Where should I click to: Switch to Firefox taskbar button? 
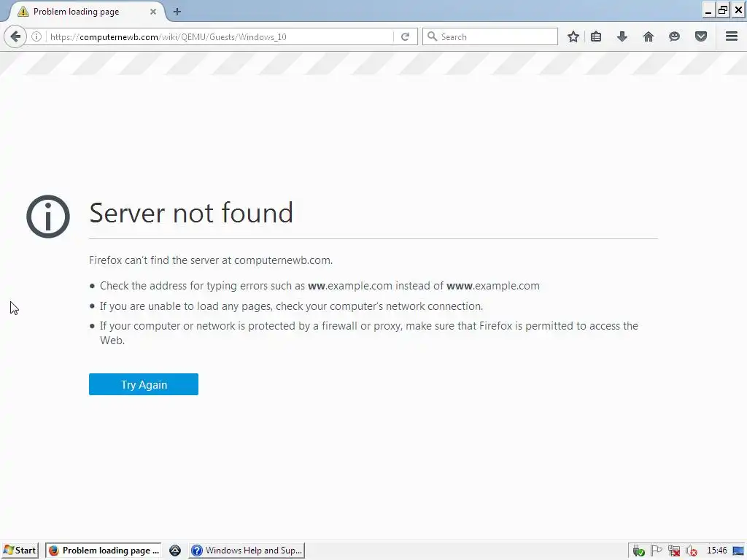tap(104, 551)
